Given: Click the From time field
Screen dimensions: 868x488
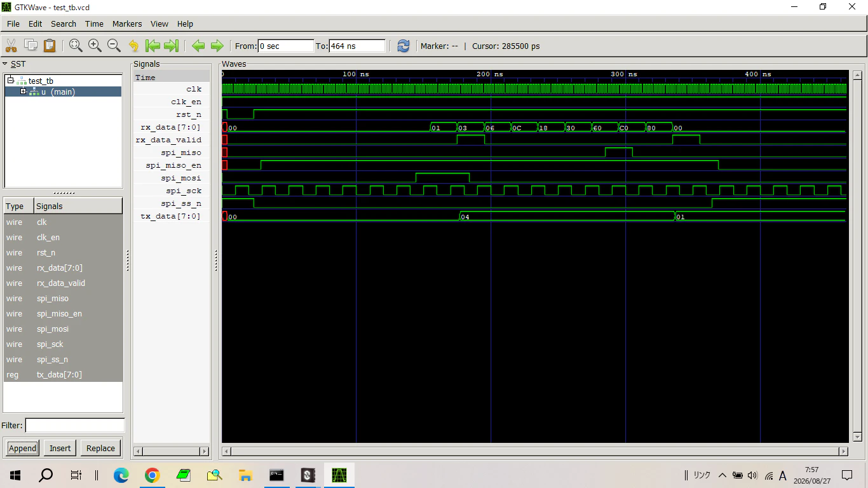Looking at the screenshot, I should (286, 46).
